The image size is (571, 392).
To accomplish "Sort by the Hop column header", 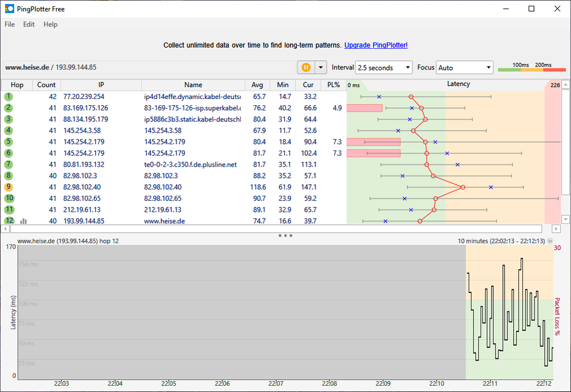I will (x=17, y=85).
